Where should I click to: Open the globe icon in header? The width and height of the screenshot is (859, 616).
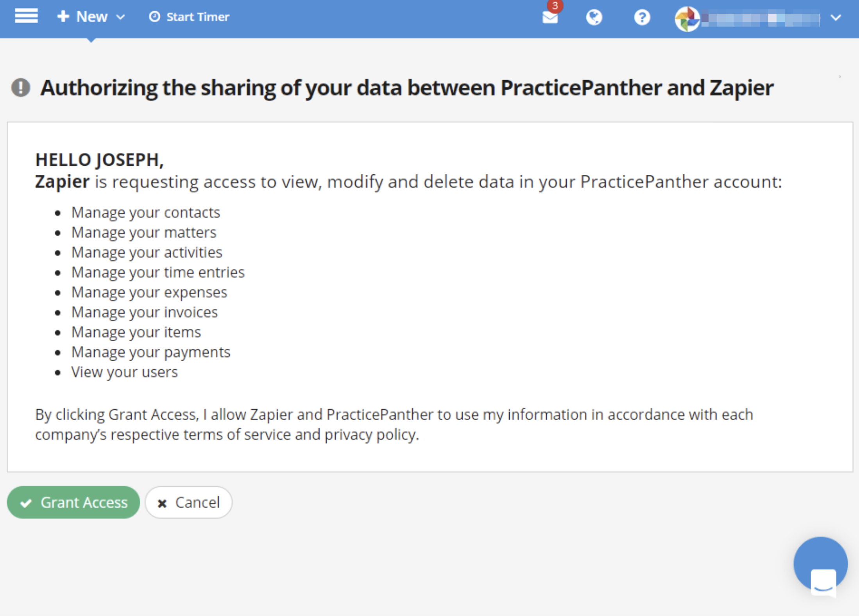pos(594,17)
